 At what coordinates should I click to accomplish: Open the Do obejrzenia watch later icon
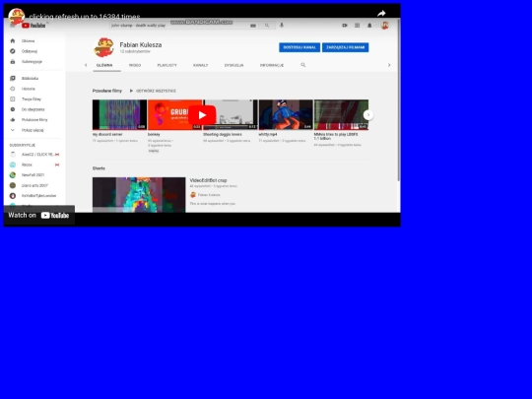[x=13, y=109]
